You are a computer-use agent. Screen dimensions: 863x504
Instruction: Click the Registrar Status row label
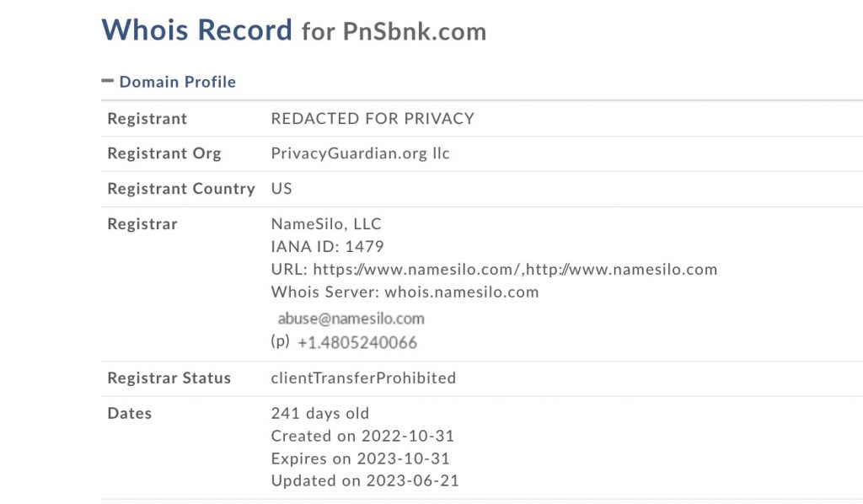pos(169,378)
